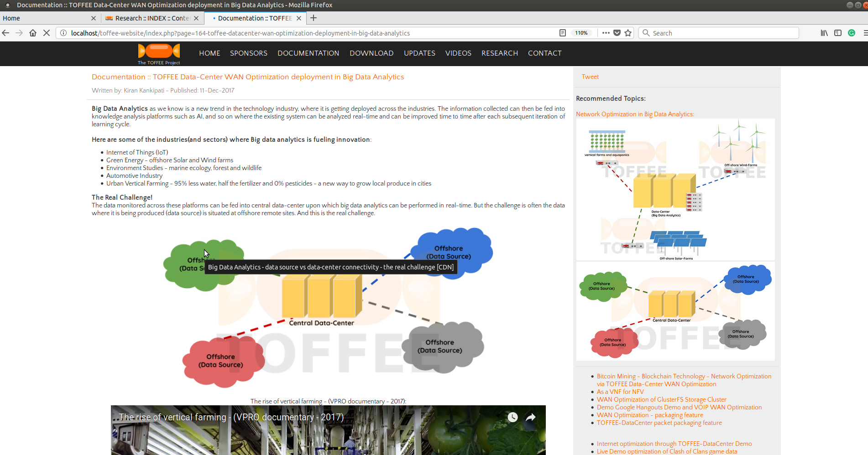
Task: Close the Research INDEX tab
Action: pos(196,18)
